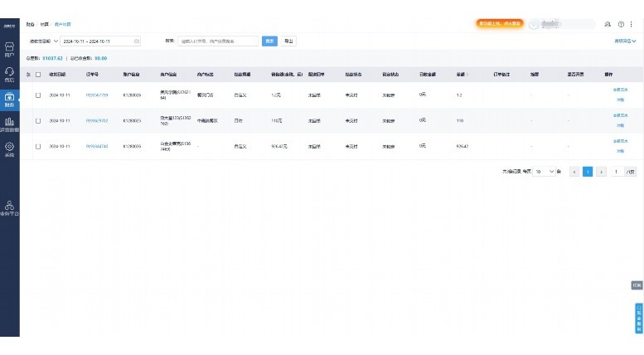
Task: Click balance value 110
Action: coord(460,121)
